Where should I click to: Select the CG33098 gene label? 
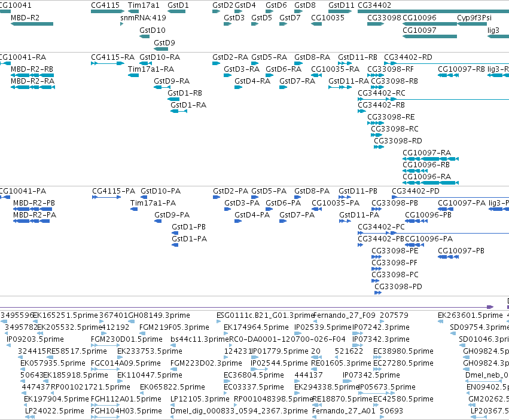click(x=384, y=18)
